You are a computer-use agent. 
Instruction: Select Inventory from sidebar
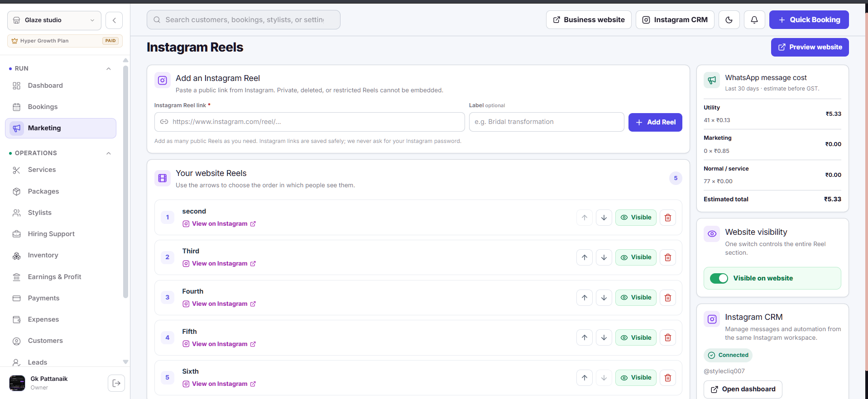click(x=61, y=255)
